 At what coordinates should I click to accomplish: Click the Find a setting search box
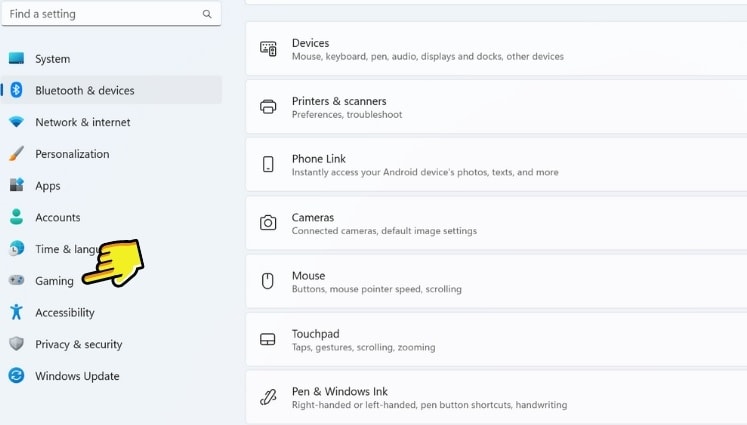pos(111,14)
